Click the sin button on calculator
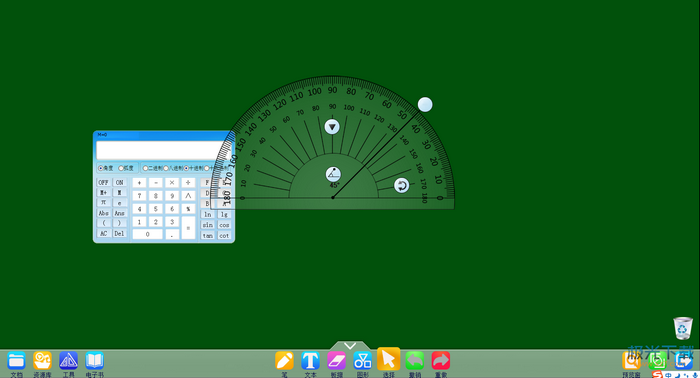The width and height of the screenshot is (700, 378). coord(208,225)
